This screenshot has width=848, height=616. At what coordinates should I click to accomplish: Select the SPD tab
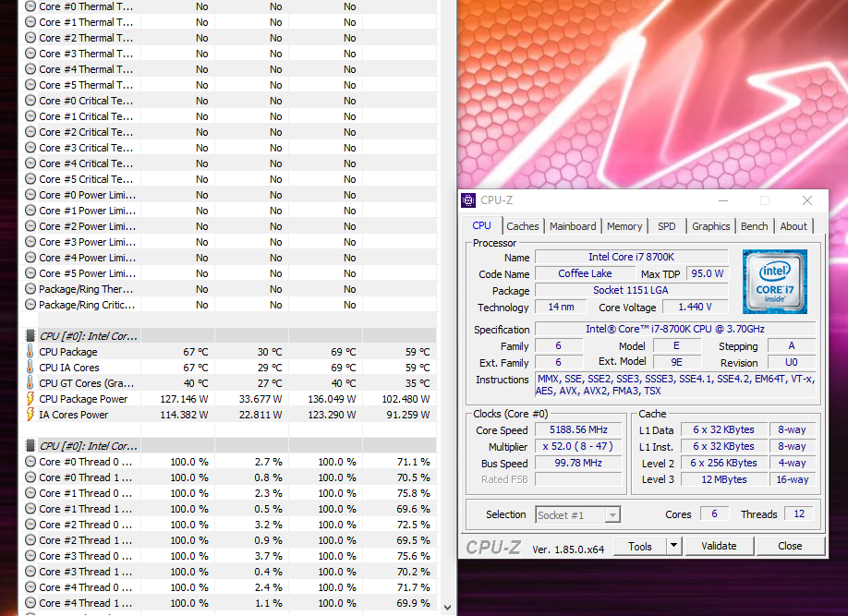(666, 226)
